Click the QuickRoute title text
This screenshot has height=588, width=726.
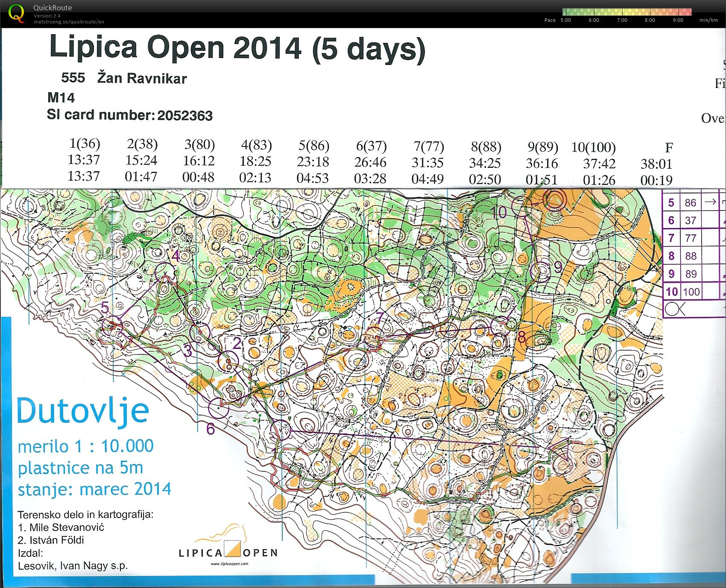coord(53,7)
